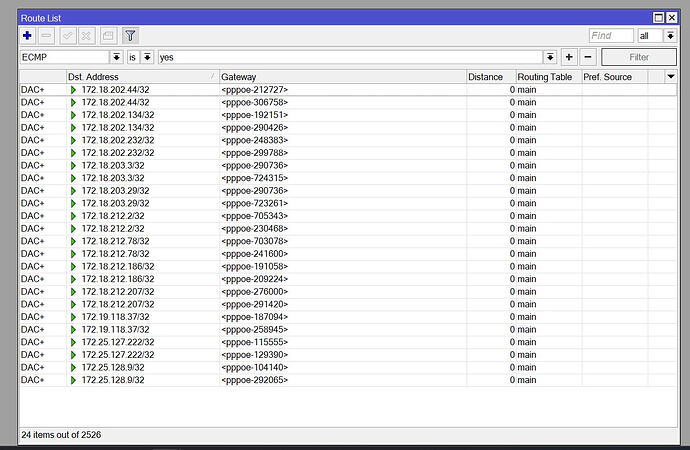This screenshot has width=690, height=450.
Task: Select route with gateway pppoe-705343
Action: click(x=348, y=216)
